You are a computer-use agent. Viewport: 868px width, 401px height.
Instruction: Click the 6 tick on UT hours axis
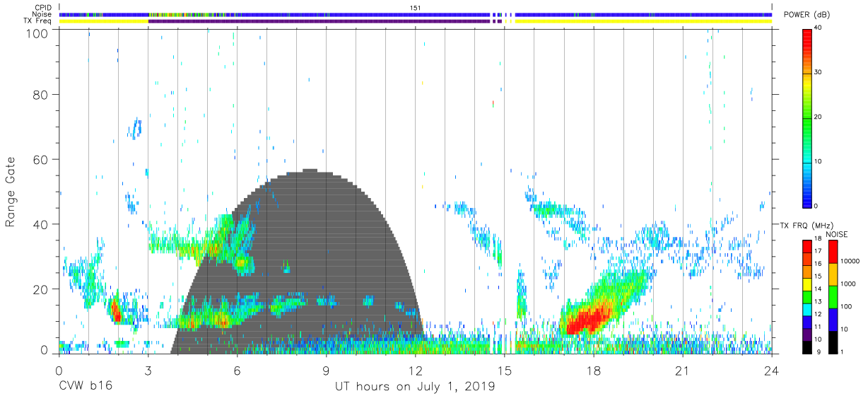coord(237,370)
